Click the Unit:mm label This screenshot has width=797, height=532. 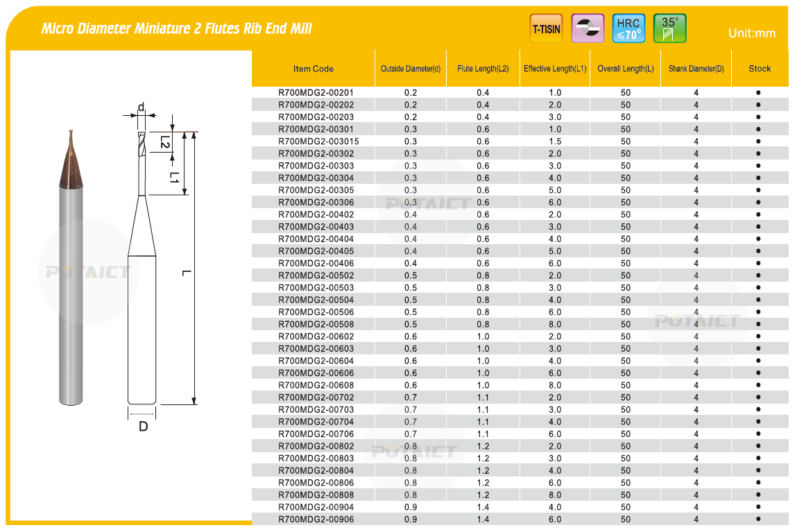point(752,33)
